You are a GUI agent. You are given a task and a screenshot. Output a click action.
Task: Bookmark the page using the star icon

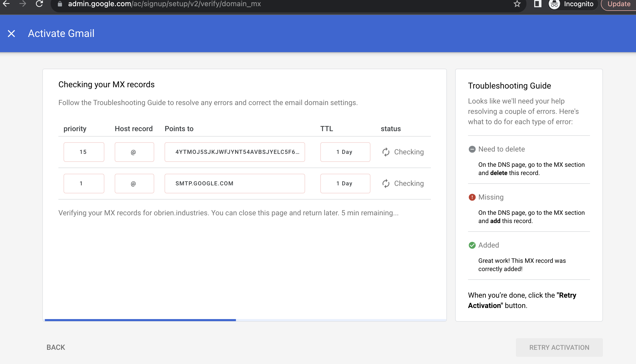point(517,4)
